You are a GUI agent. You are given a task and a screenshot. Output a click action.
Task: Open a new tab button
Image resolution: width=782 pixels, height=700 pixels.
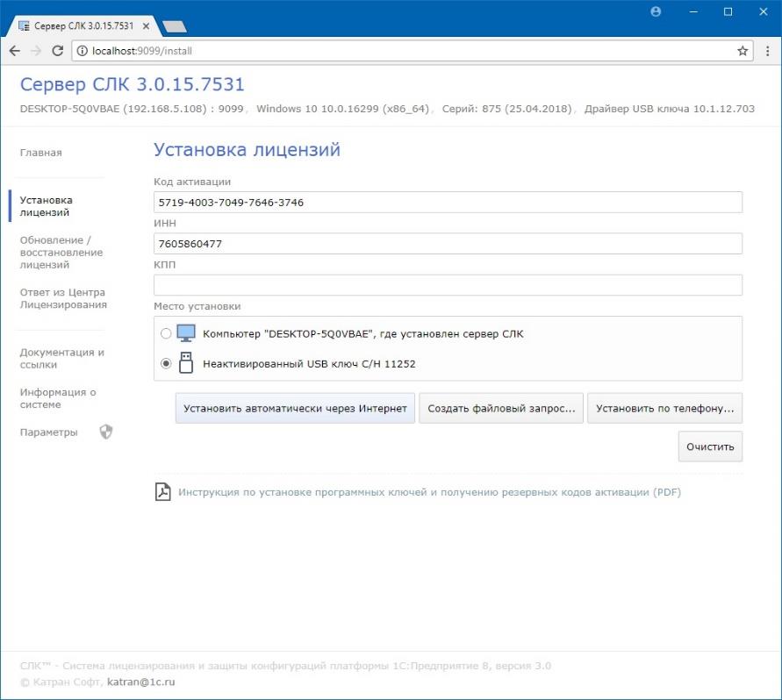click(x=175, y=26)
